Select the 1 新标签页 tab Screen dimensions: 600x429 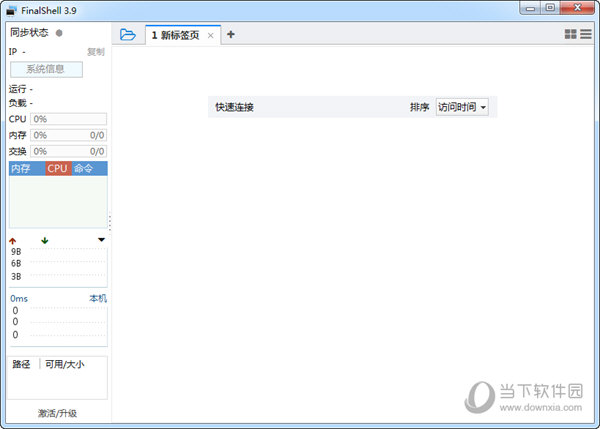point(175,35)
